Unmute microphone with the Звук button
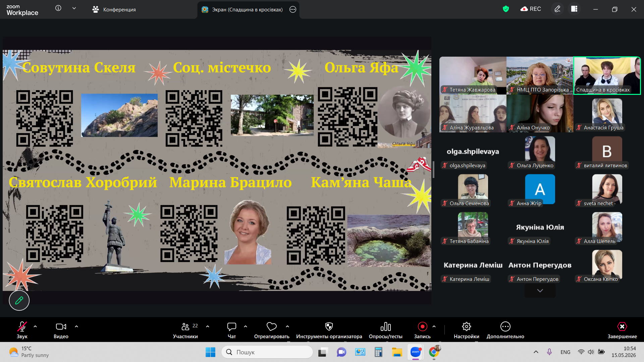Screen dimensions: 644x362 click(22, 330)
